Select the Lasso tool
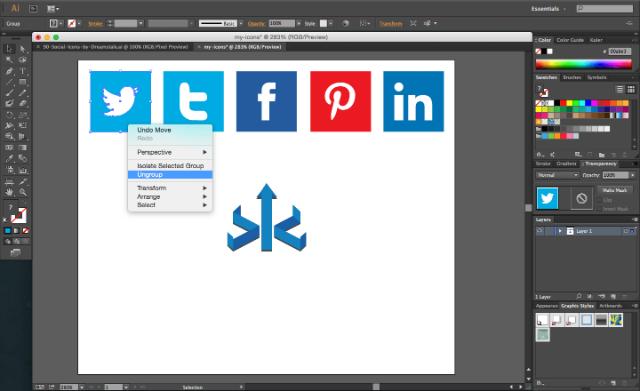640x391 pixels. [23, 60]
